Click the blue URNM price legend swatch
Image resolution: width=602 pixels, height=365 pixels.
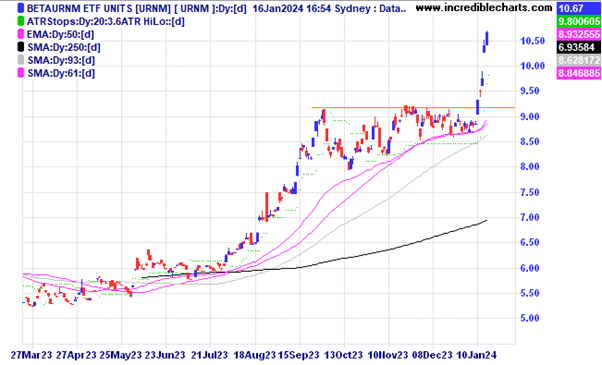coord(21,8)
